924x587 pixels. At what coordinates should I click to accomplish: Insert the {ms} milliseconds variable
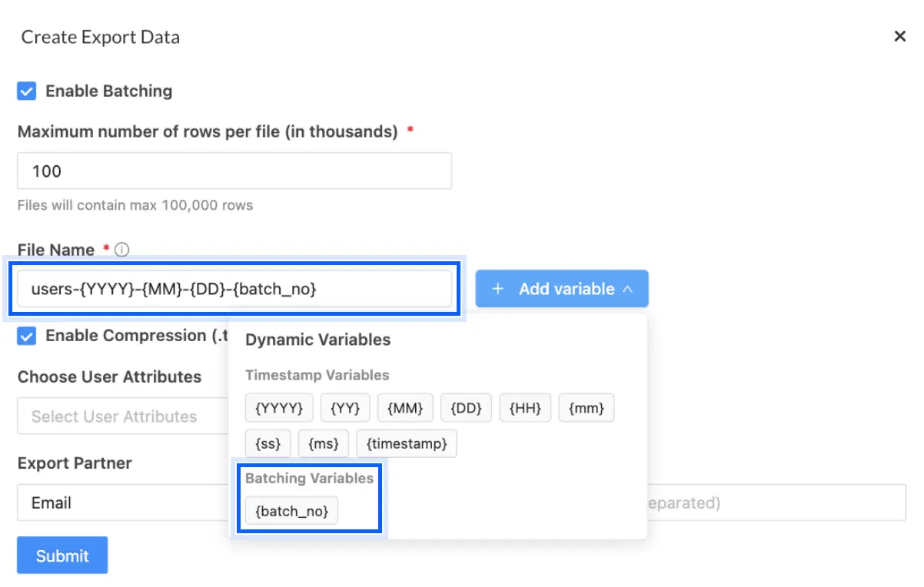click(x=324, y=443)
